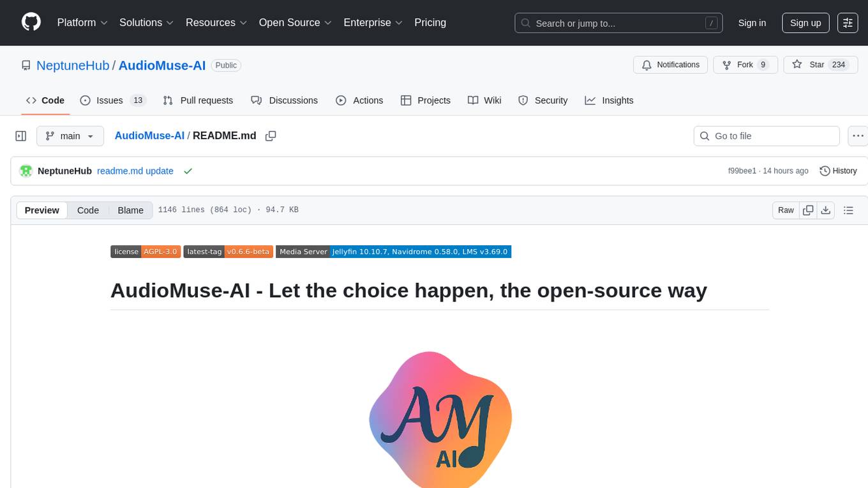Click the Sign in link
Image resolution: width=868 pixels, height=488 pixels.
pos(752,23)
